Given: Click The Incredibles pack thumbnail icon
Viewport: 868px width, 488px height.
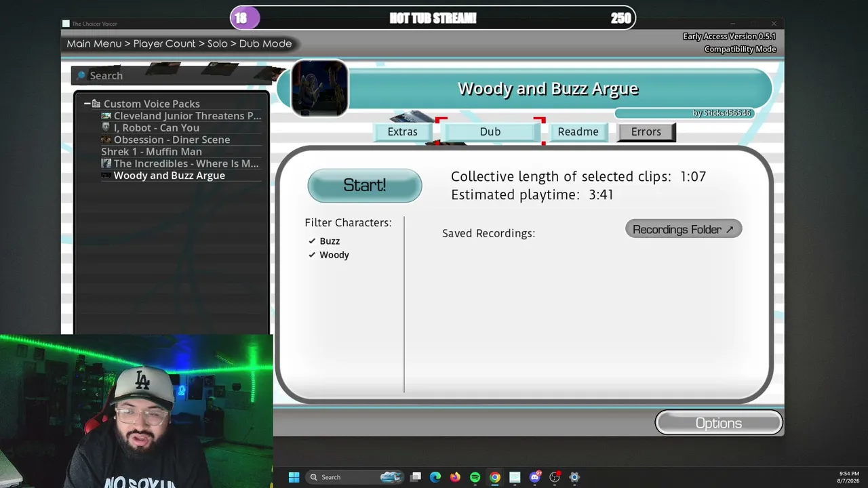Looking at the screenshot, I should (x=106, y=163).
